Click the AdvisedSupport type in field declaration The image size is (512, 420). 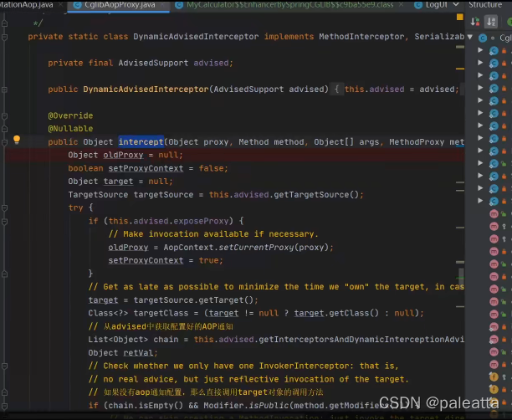click(153, 63)
